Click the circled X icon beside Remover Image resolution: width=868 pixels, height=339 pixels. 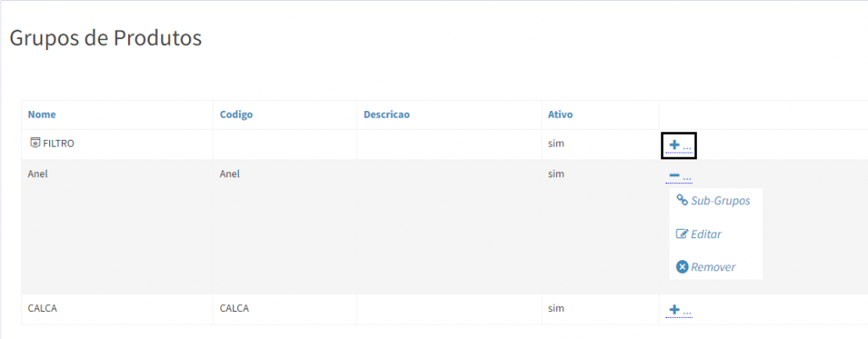pyautogui.click(x=682, y=267)
